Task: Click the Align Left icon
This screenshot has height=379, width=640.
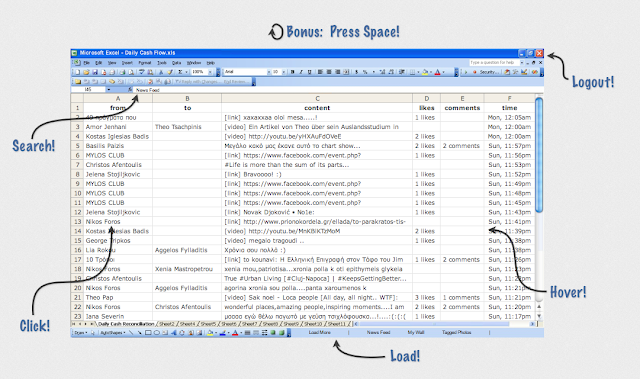Action: coord(320,72)
